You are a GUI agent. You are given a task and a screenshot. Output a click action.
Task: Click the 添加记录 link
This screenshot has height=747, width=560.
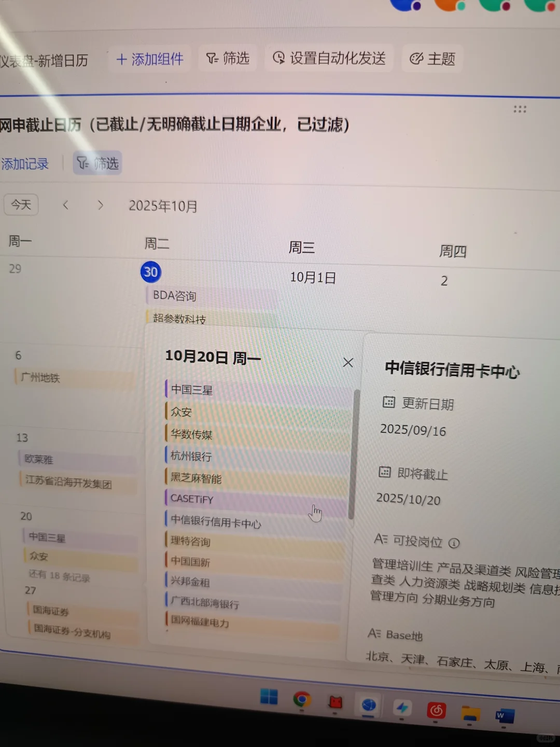[24, 164]
